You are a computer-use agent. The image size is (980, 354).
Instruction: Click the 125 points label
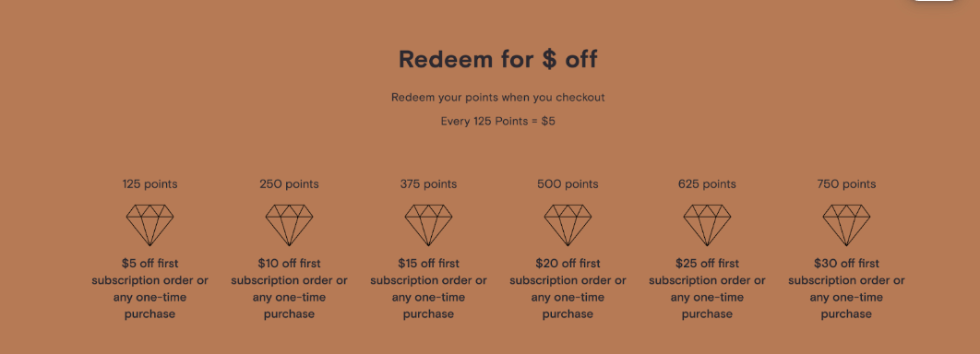pyautogui.click(x=150, y=184)
